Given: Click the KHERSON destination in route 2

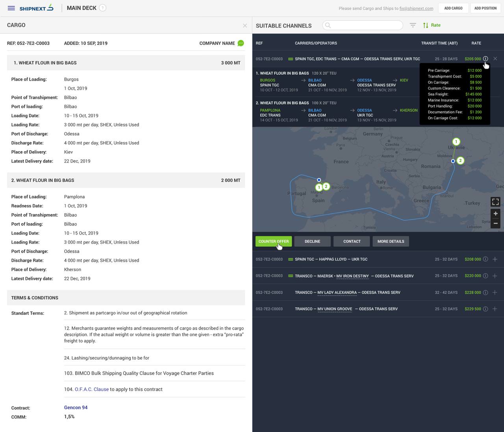Looking at the screenshot, I should [409, 111].
